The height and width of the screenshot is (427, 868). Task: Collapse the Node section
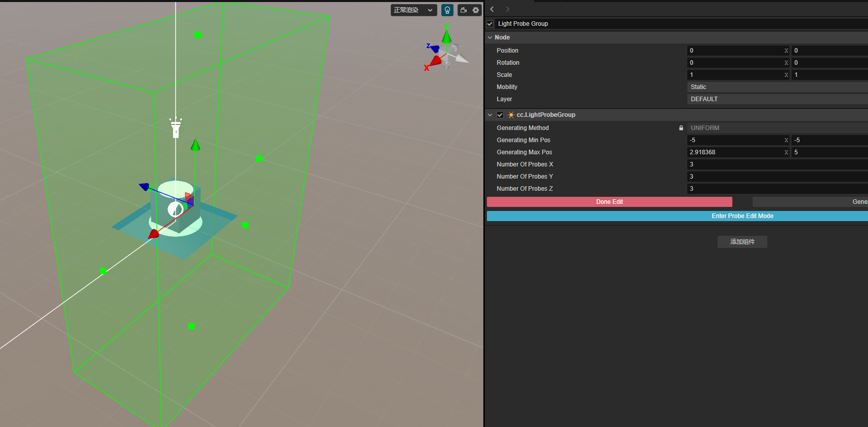(x=490, y=37)
